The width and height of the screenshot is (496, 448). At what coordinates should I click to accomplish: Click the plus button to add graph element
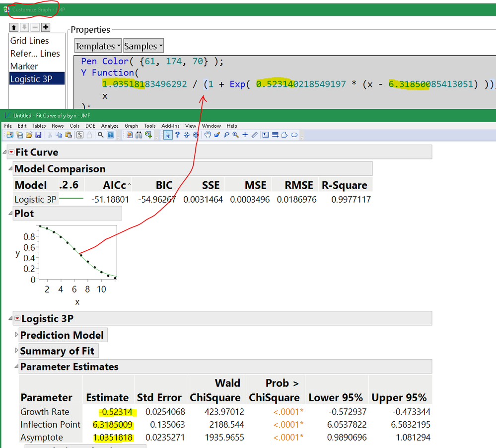[46, 27]
